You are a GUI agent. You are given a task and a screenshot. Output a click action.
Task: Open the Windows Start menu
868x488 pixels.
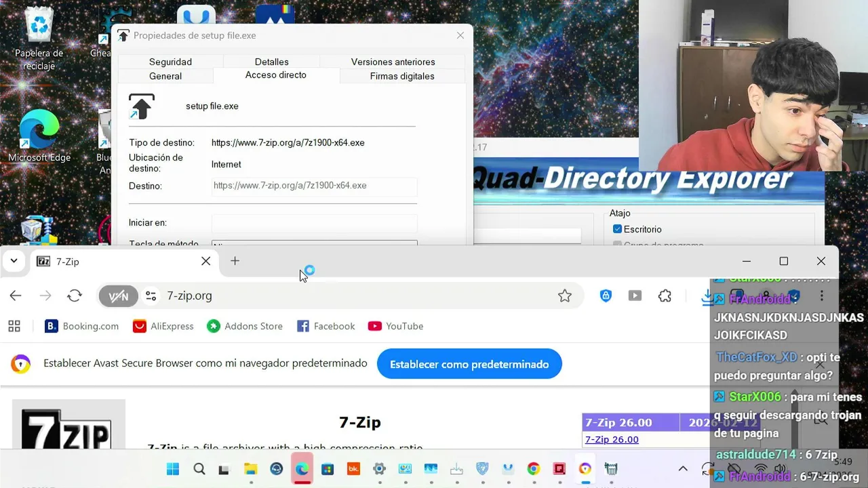(x=173, y=469)
